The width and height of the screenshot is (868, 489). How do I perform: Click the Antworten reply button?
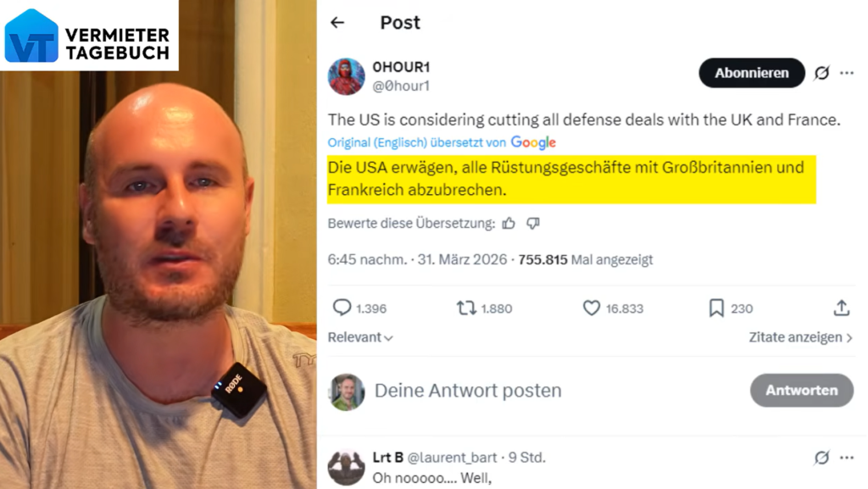coord(801,391)
